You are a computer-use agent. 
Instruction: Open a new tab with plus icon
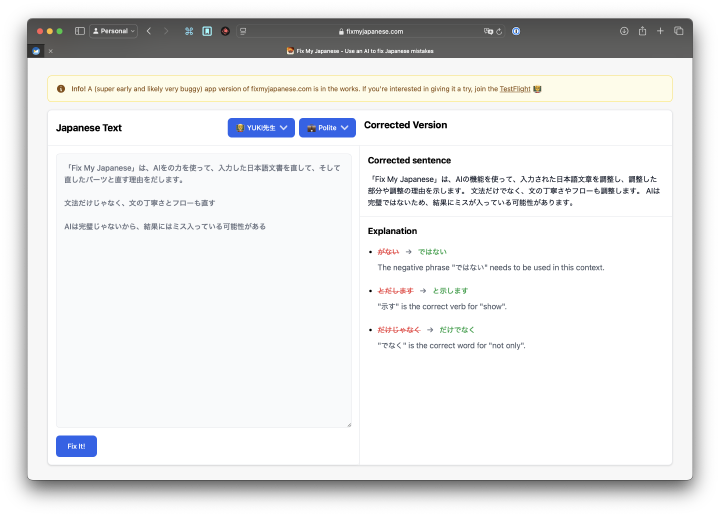pyautogui.click(x=660, y=31)
